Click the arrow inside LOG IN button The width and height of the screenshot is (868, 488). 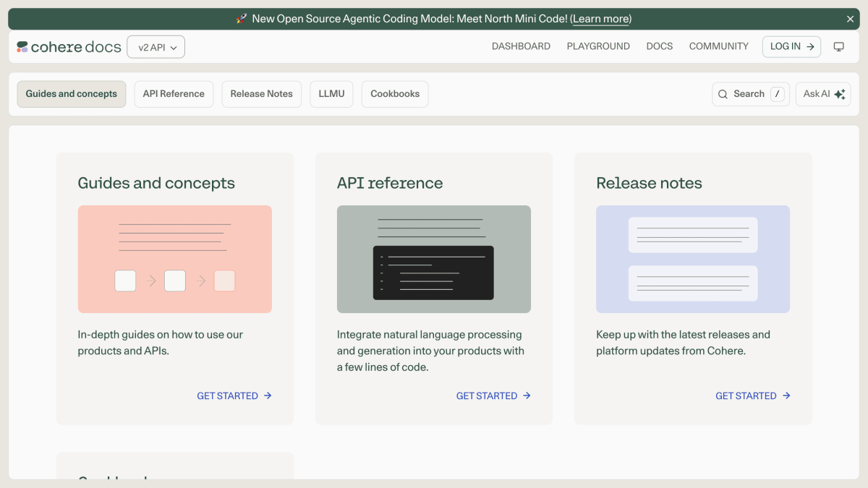(811, 46)
